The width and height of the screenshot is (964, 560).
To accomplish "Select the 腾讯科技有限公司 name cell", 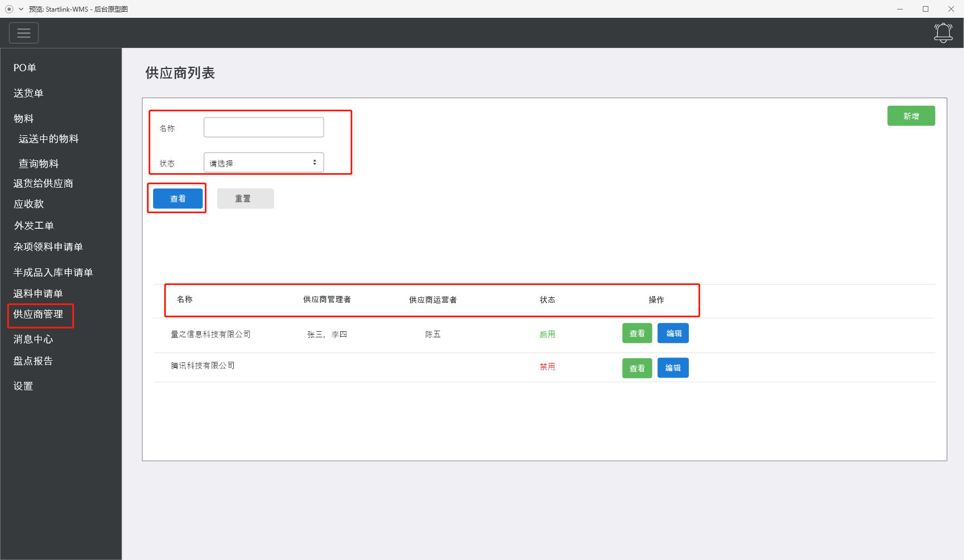I will tap(203, 366).
